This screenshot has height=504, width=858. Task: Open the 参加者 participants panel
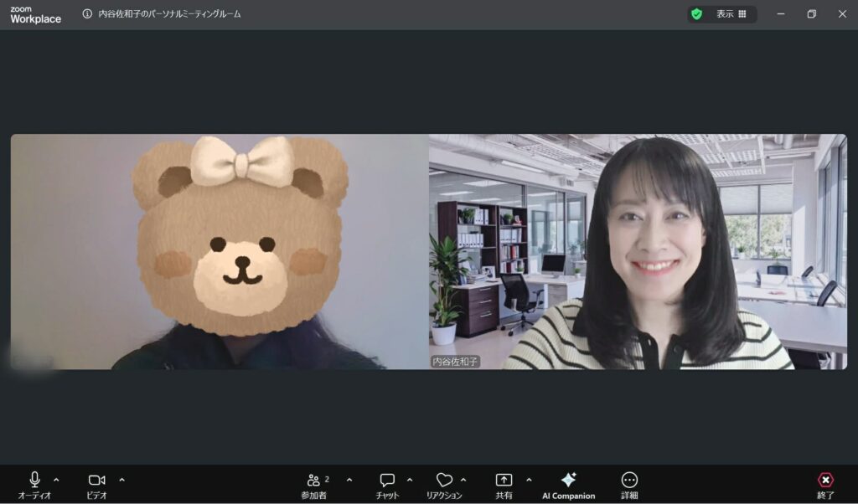point(314,481)
